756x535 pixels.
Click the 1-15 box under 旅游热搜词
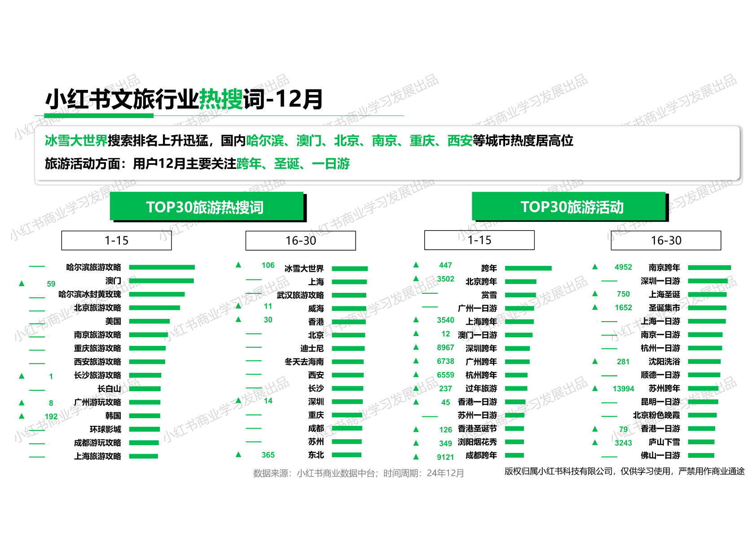[x=116, y=240]
